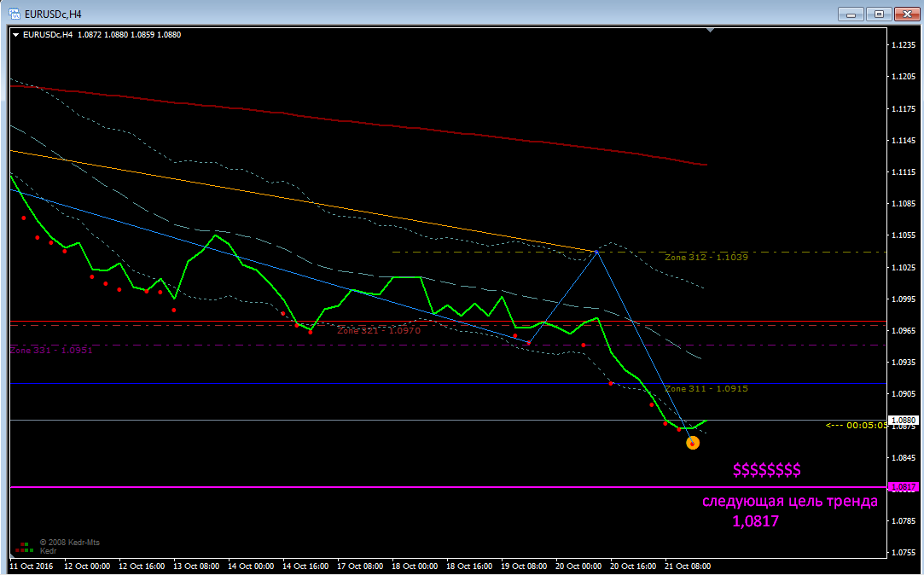Screen dimensions: 924x575
Task: Minimize the EURUSDc,H4 chart window
Action: tap(851, 14)
